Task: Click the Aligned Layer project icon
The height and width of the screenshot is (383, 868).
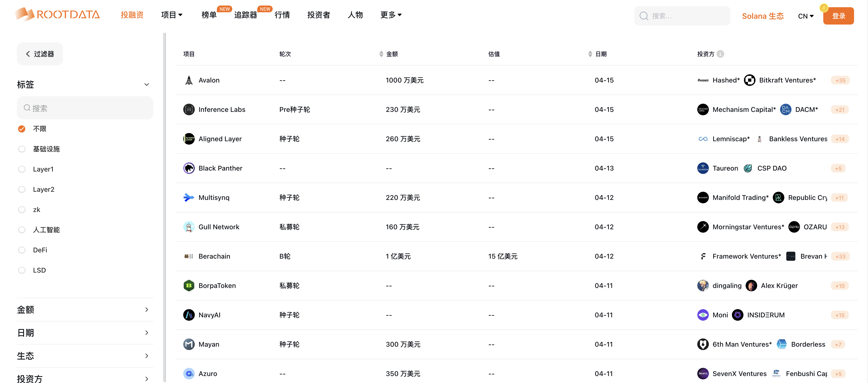Action: 189,139
